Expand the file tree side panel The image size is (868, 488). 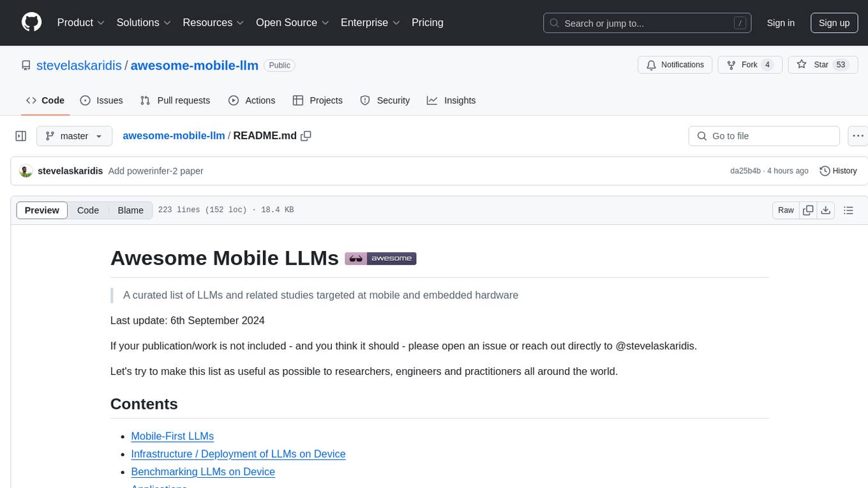pyautogui.click(x=21, y=136)
